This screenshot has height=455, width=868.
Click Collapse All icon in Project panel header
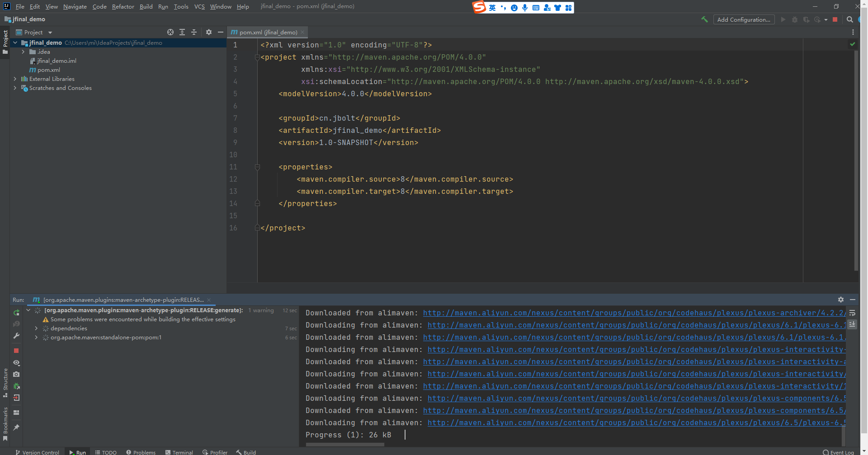(194, 32)
